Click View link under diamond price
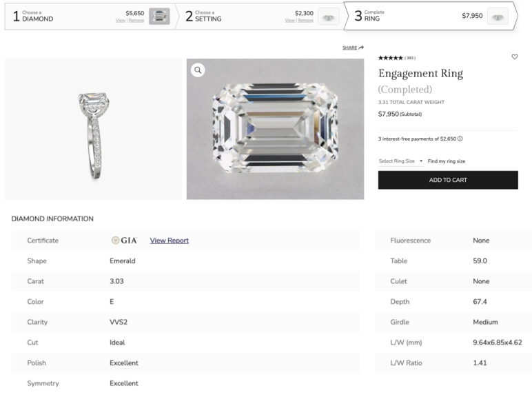The width and height of the screenshot is (532, 397). (120, 21)
